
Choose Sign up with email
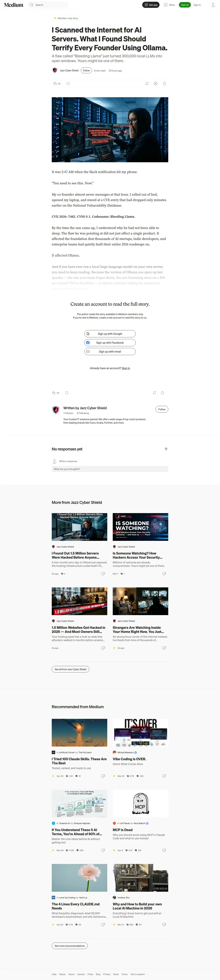[110, 352]
